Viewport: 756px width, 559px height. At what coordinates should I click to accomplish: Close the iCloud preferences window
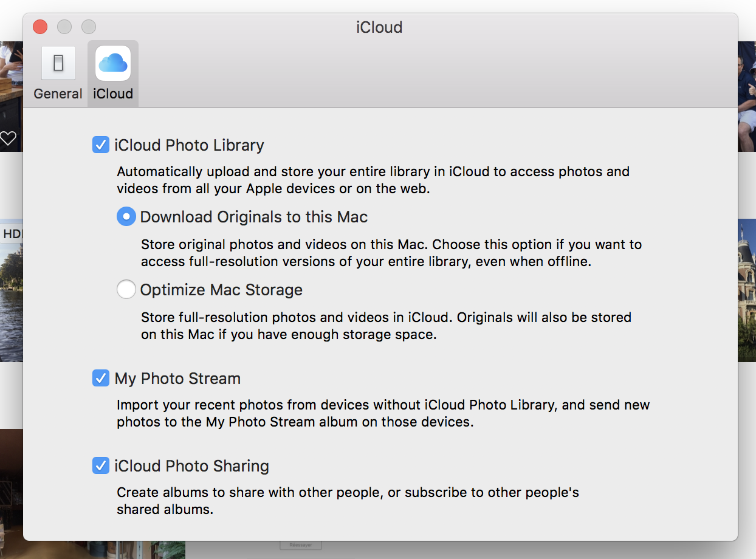pos(40,27)
